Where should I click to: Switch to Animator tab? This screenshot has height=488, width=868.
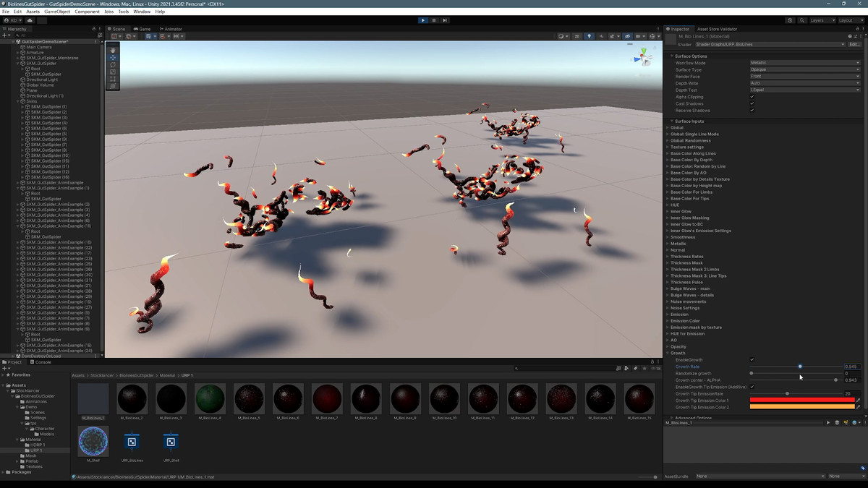coord(171,29)
